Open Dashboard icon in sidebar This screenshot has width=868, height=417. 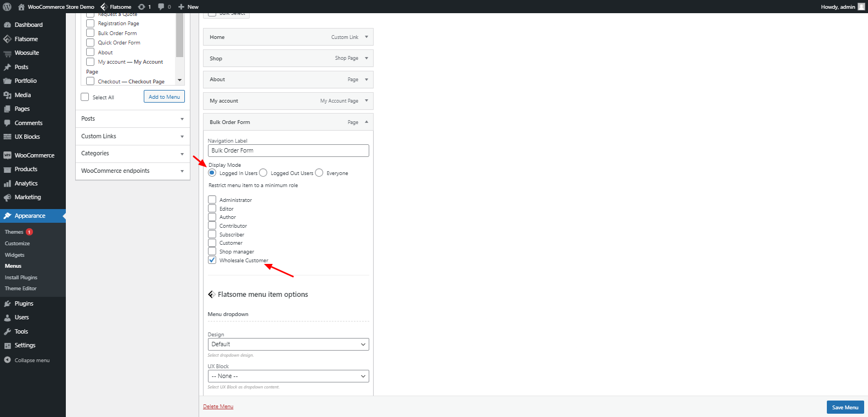pyautogui.click(x=7, y=25)
